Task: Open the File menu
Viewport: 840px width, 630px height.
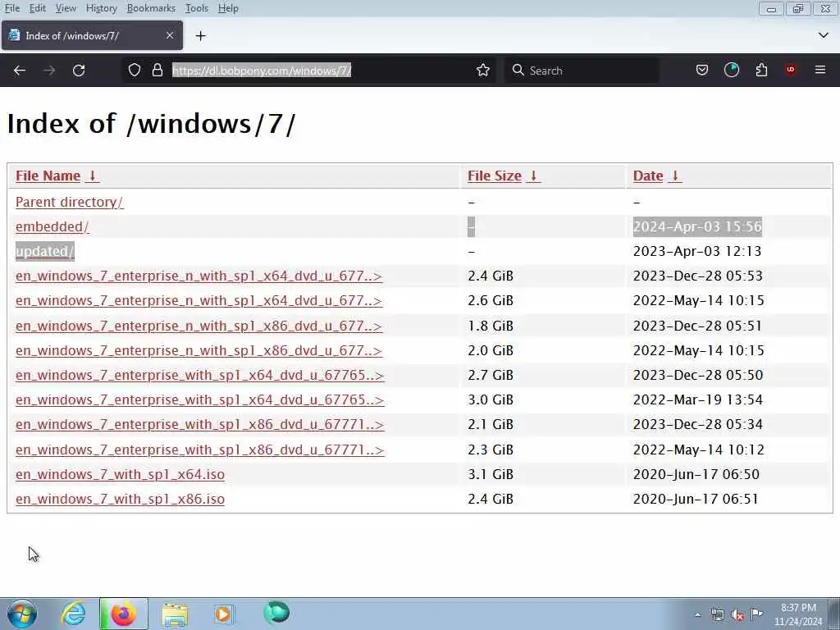Action: coord(11,8)
